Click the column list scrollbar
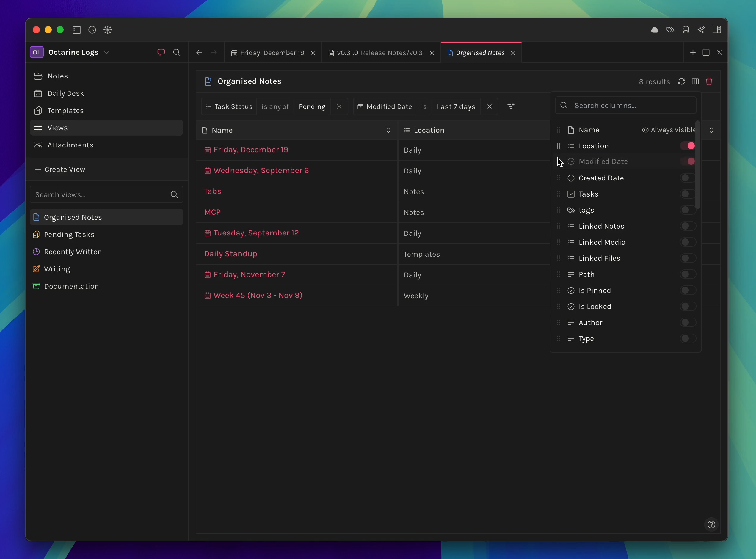 click(x=697, y=165)
